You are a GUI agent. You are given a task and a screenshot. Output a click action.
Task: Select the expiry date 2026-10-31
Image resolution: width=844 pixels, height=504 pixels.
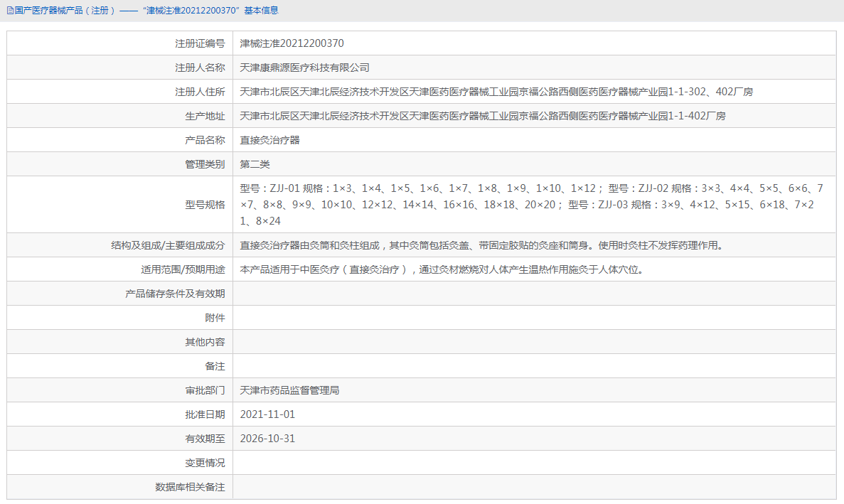click(267, 439)
